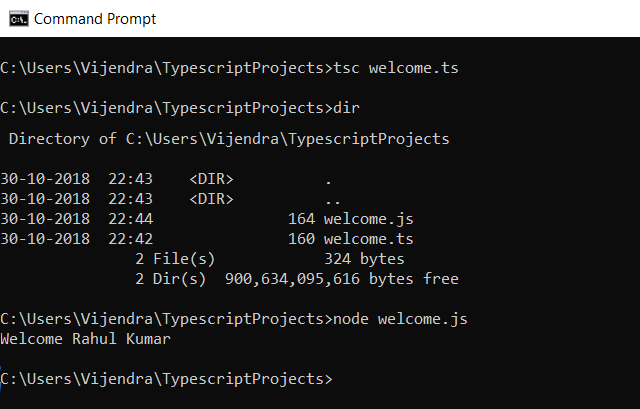
Task: Click the 160 file size value
Action: click(x=301, y=239)
